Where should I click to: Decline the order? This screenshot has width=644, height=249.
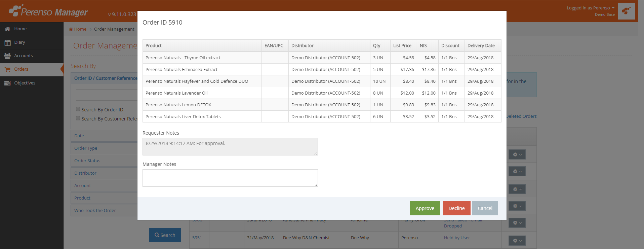click(456, 208)
